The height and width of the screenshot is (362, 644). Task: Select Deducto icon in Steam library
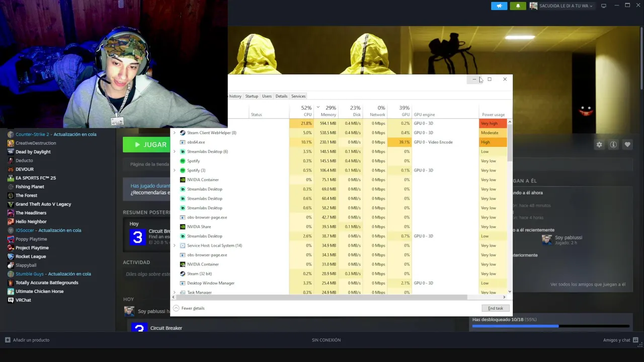tap(11, 160)
